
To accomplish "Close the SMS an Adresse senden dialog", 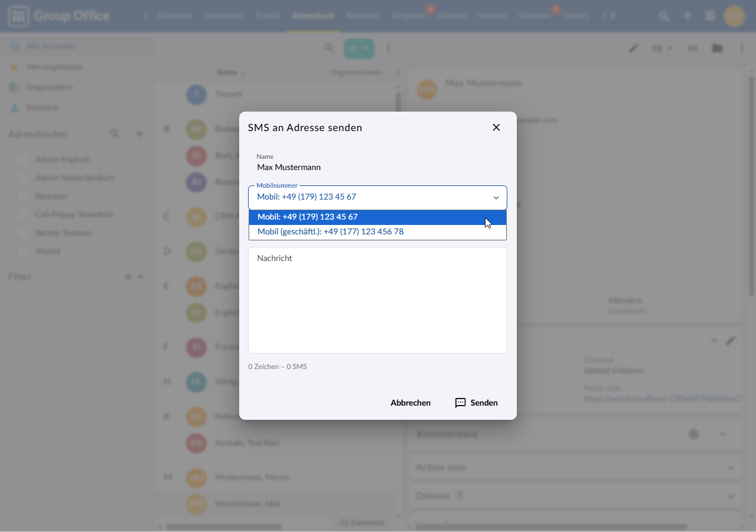I will click(496, 128).
